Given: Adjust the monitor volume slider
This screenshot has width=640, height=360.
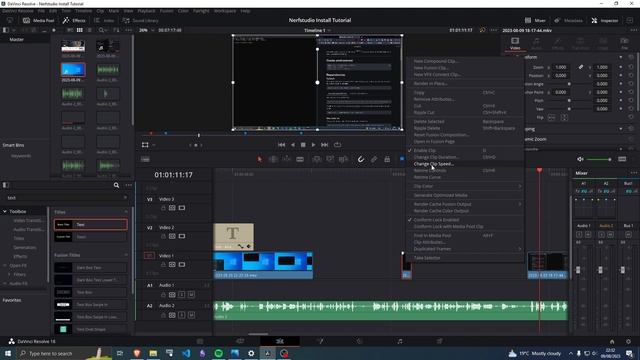Looking at the screenshot, I should (x=599, y=159).
